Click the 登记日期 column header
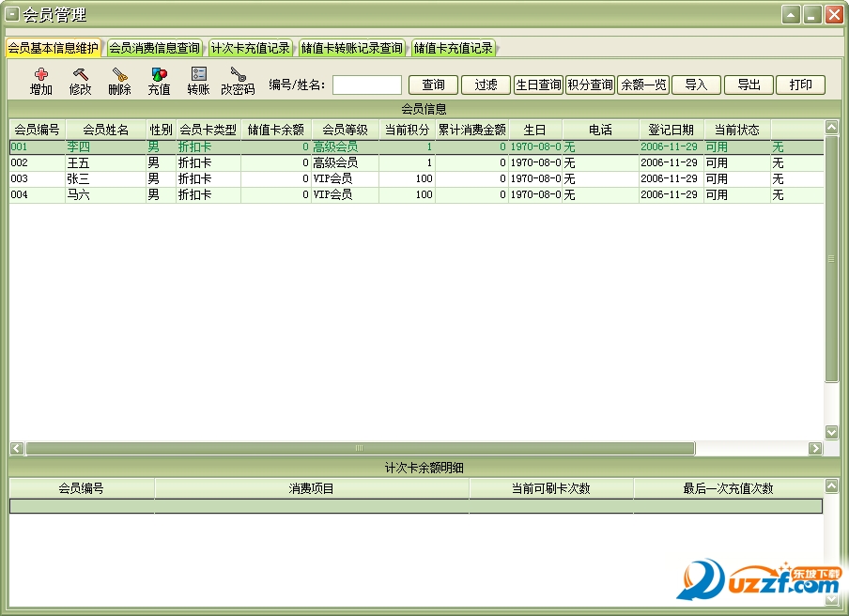849x616 pixels. tap(671, 130)
